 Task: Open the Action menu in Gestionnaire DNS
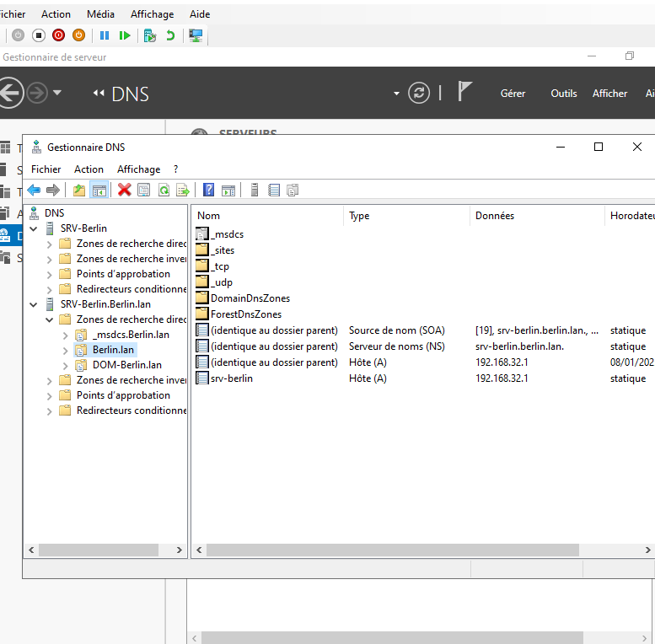click(89, 169)
